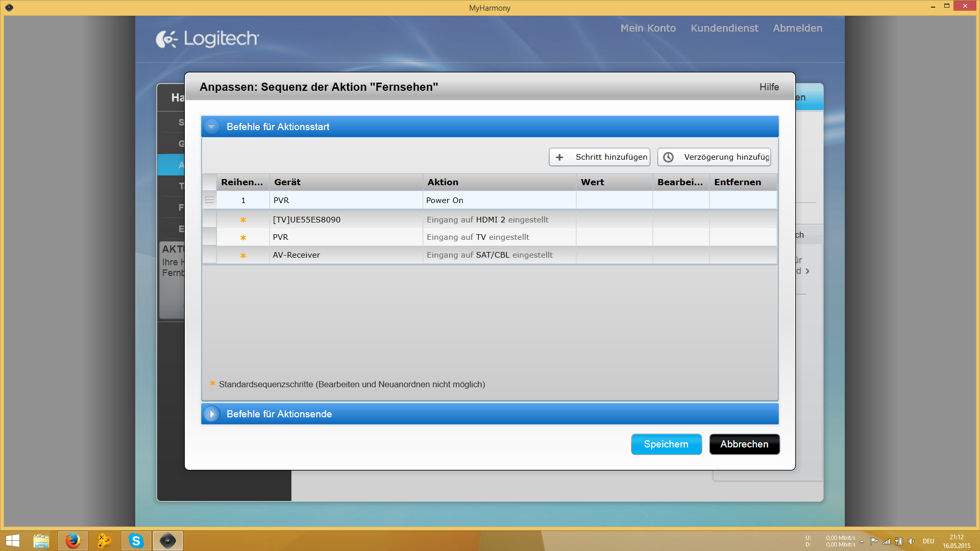Open Kundendienst menu link

[724, 28]
